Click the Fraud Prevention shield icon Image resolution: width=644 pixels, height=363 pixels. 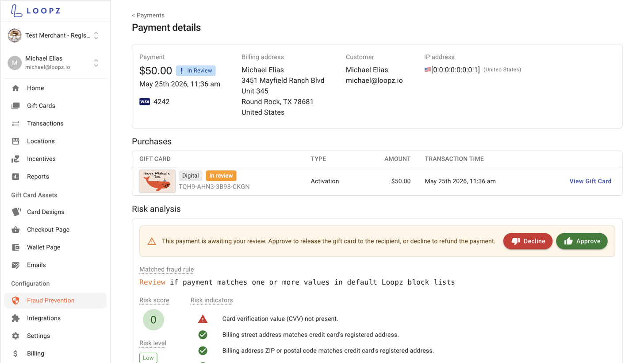15,301
